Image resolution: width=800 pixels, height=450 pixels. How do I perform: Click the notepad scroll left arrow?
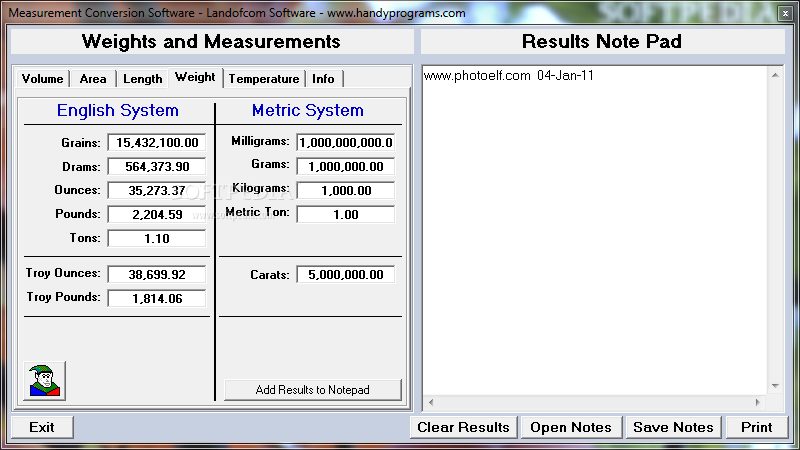coord(431,403)
